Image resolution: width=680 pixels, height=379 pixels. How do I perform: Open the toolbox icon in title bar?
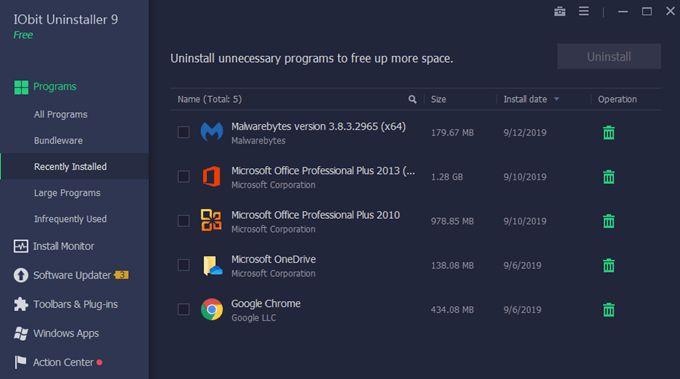pyautogui.click(x=560, y=12)
